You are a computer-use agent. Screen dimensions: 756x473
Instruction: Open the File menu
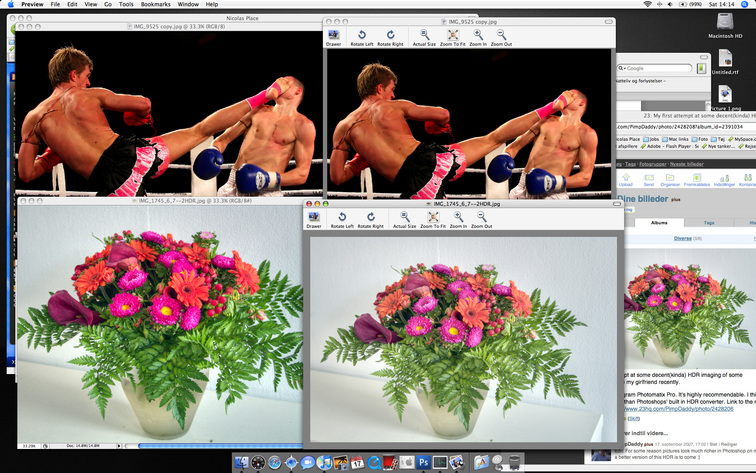tap(55, 4)
